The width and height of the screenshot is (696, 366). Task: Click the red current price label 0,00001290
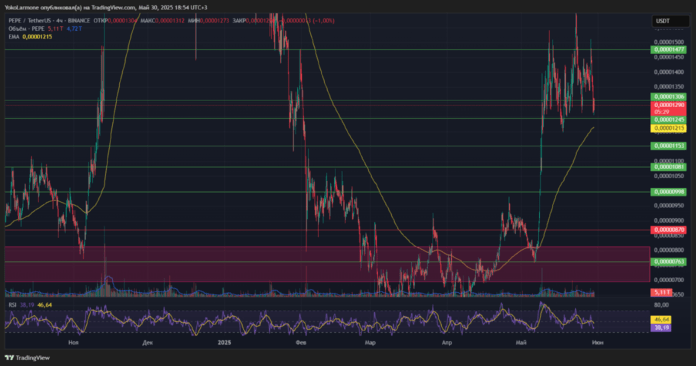[668, 108]
